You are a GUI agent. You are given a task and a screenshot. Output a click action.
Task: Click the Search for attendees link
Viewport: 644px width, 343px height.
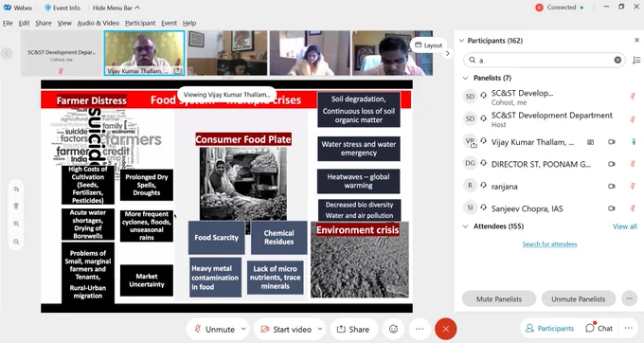coord(549,244)
